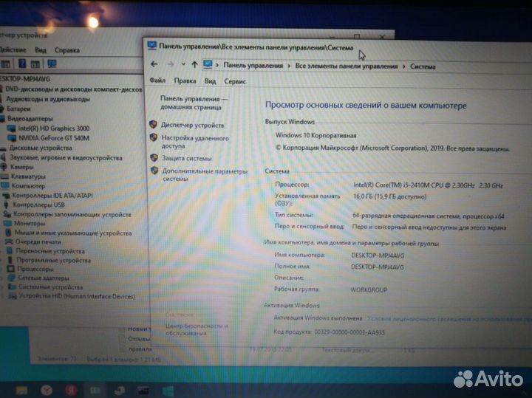Select 'Устройства HID (Human Interface Devices)' category

pos(77,296)
